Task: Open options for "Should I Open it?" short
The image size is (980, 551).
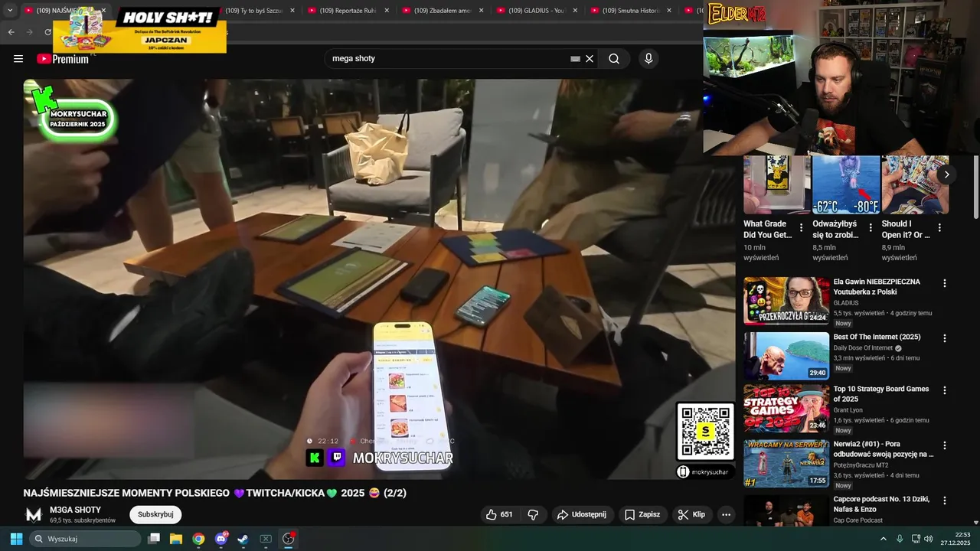Action: 939,228
